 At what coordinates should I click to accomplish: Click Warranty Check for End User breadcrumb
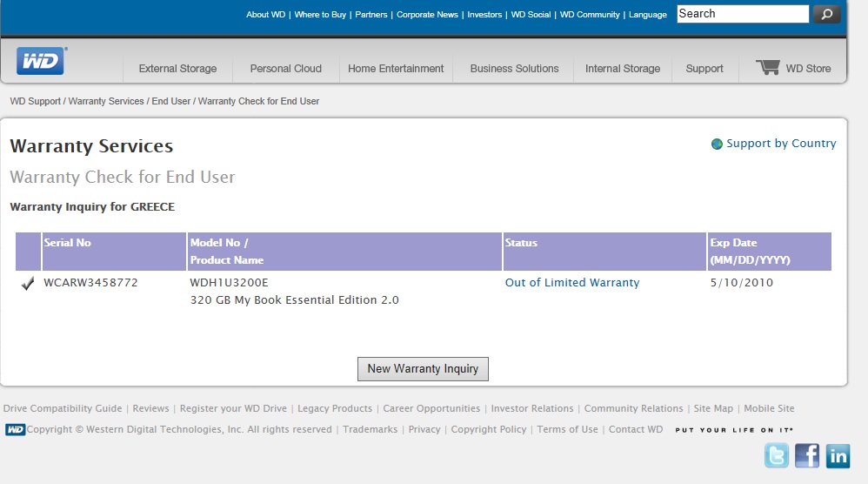(x=258, y=101)
